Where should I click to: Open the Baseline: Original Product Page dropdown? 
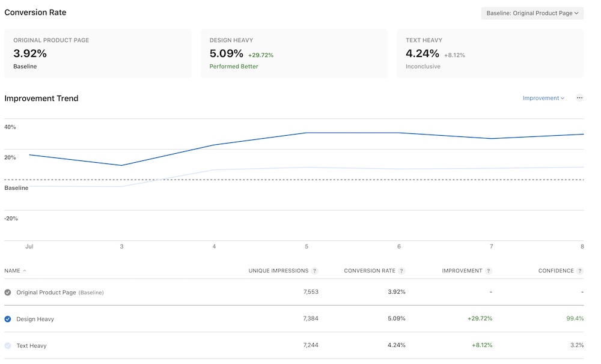[x=532, y=13]
